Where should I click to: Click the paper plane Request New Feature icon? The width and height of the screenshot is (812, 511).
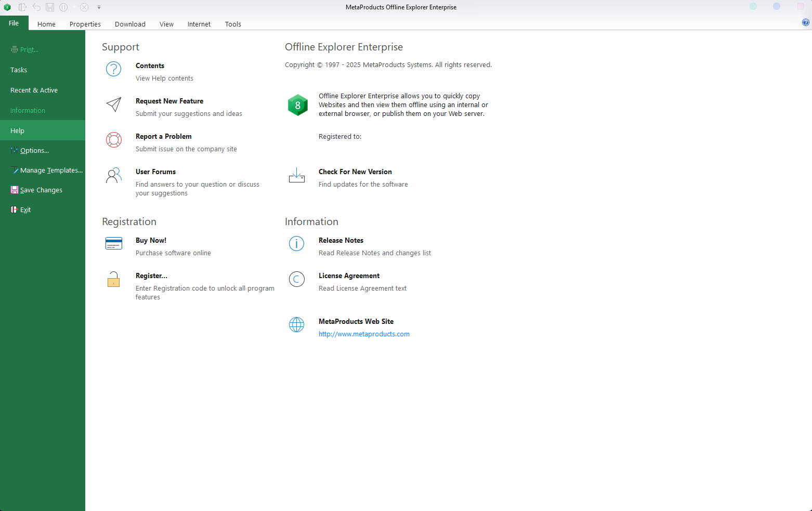click(113, 104)
